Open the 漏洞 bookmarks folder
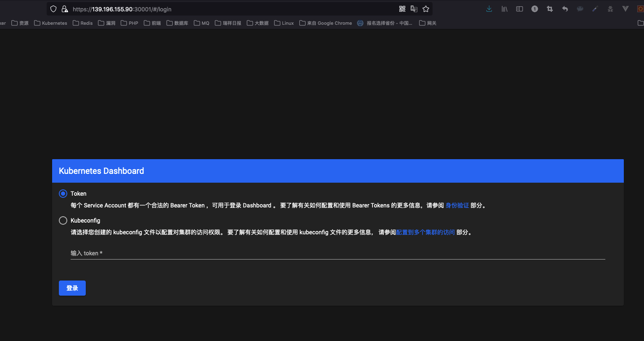Viewport: 644px width, 341px height. click(107, 23)
